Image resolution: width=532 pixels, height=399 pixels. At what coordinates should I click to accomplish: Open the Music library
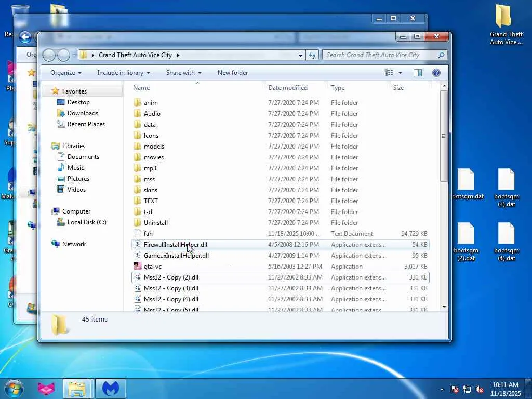pyautogui.click(x=76, y=168)
